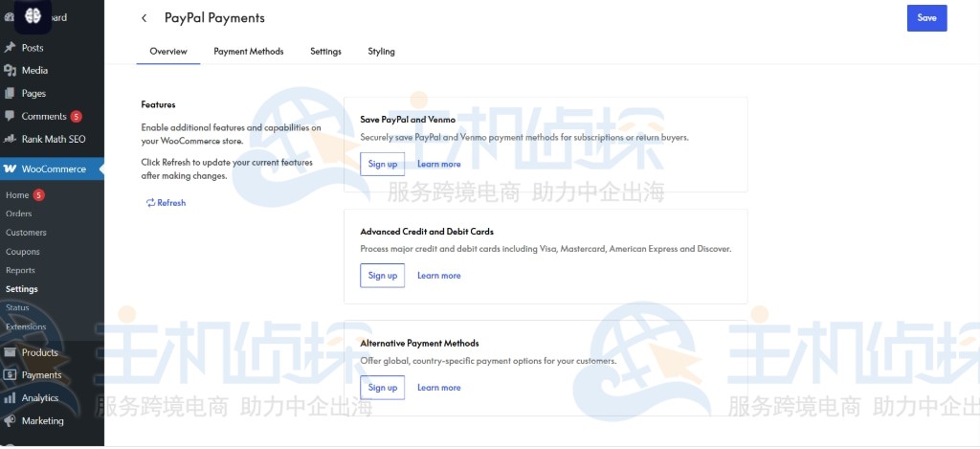Click the back arrow beside PayPal Payments

coord(144,18)
